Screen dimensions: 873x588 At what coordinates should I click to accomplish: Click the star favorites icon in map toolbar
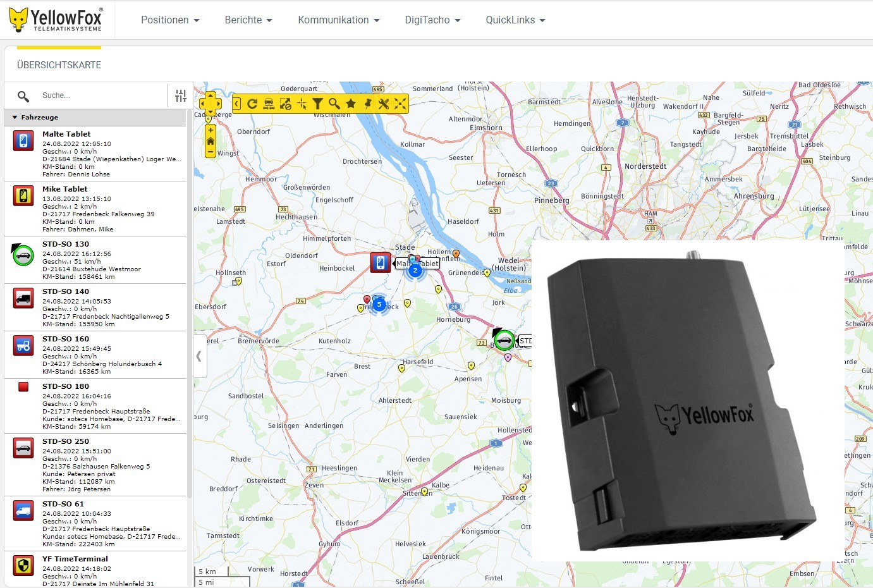pos(351,104)
